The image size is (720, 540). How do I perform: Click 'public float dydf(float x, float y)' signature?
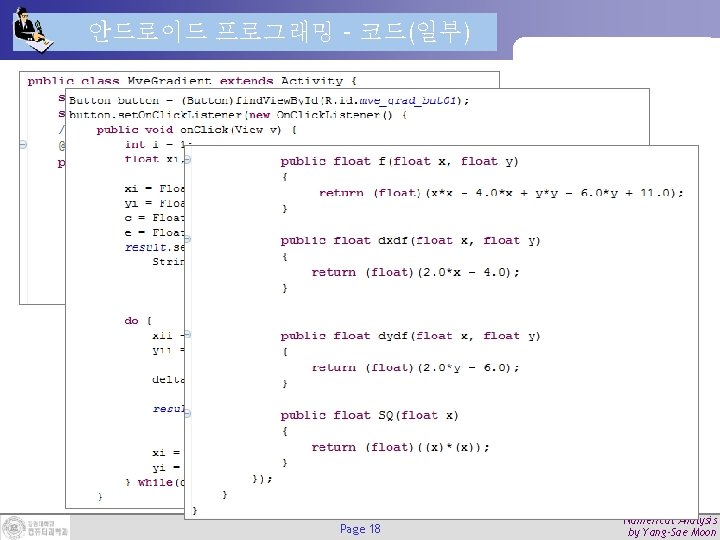tap(410, 336)
